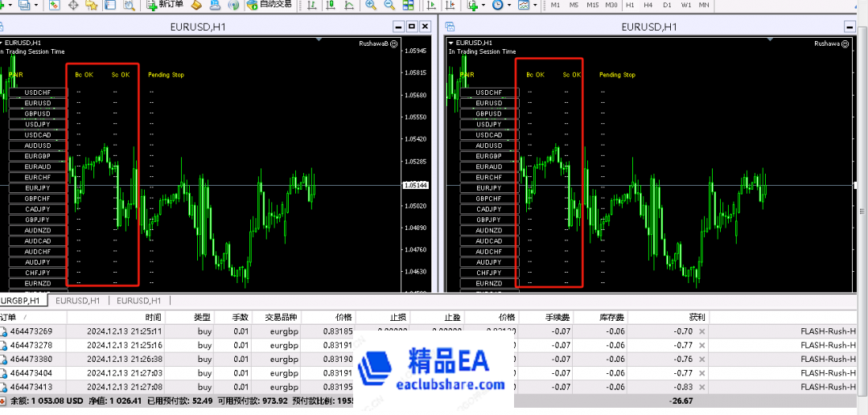Switch to the EURGBP,H1 chart tab
Screen dimensions: 868x415
(23, 301)
